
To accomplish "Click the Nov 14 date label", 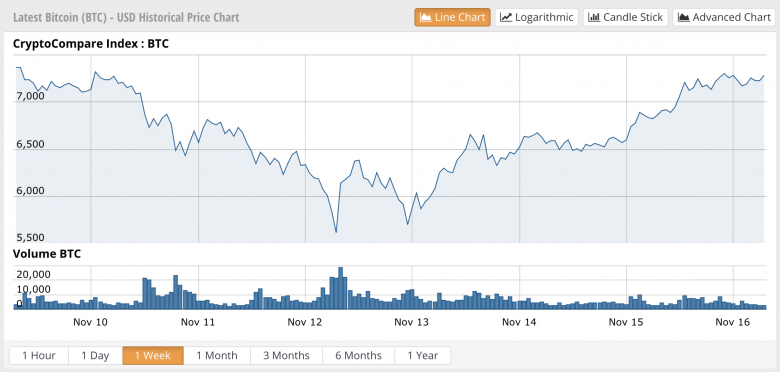I will click(519, 322).
